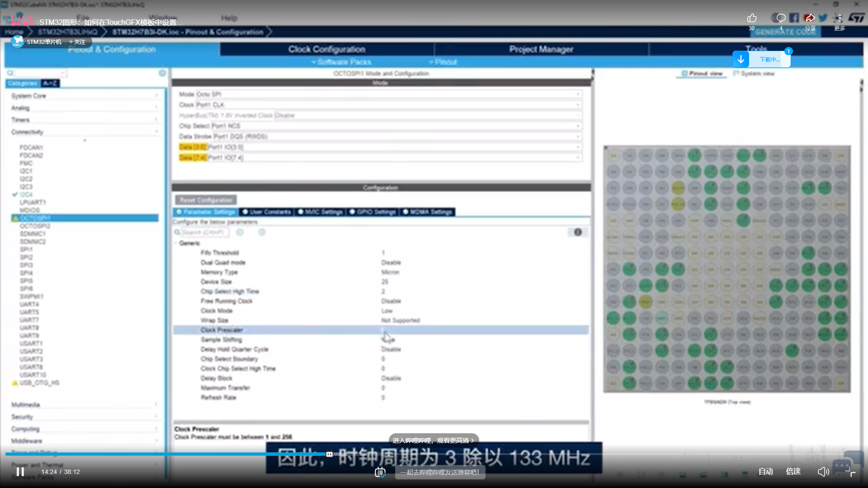Open the 倍速 playback speed menu
Image resolution: width=868 pixels, height=488 pixels.
793,471
